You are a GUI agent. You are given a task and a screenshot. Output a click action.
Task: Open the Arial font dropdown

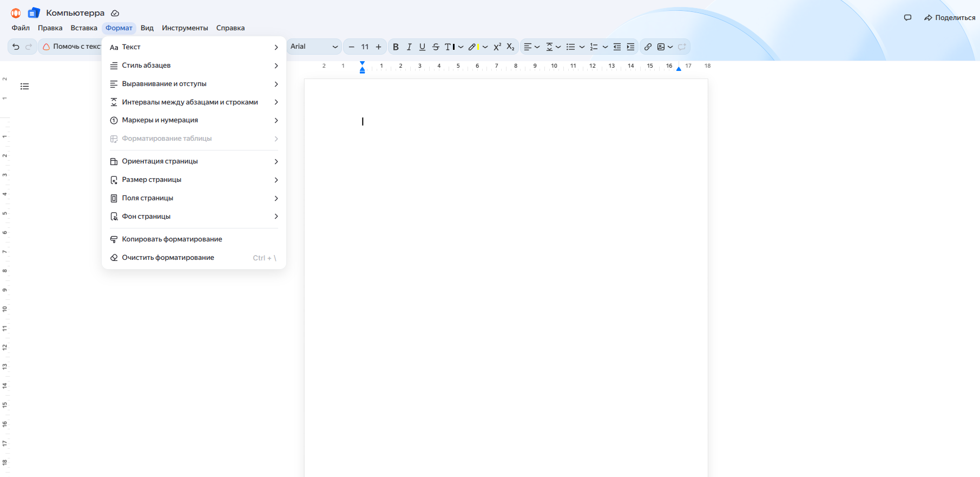point(314,47)
